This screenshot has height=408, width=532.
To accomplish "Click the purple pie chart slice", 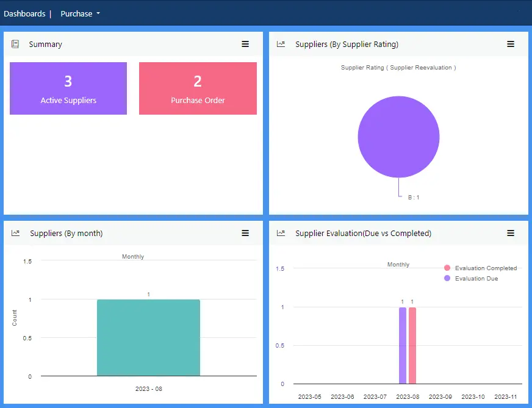I will (x=398, y=137).
